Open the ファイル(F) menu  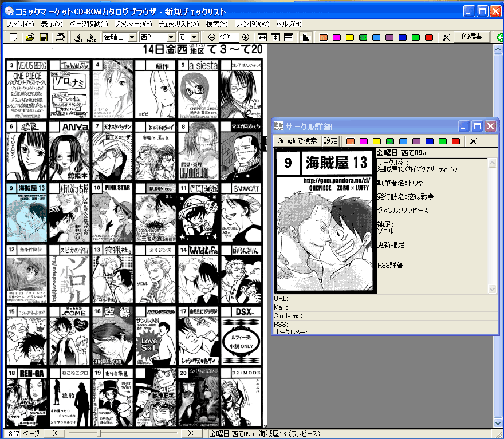pos(20,24)
